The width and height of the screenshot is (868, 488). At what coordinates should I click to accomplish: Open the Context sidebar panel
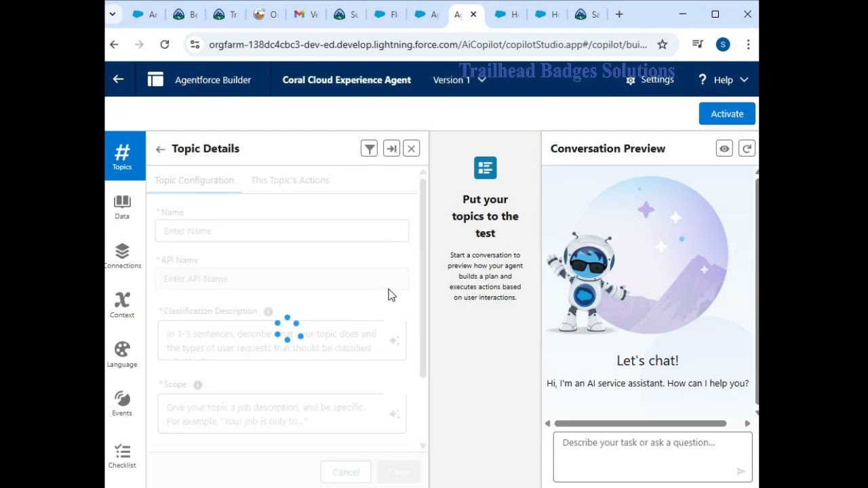click(122, 305)
